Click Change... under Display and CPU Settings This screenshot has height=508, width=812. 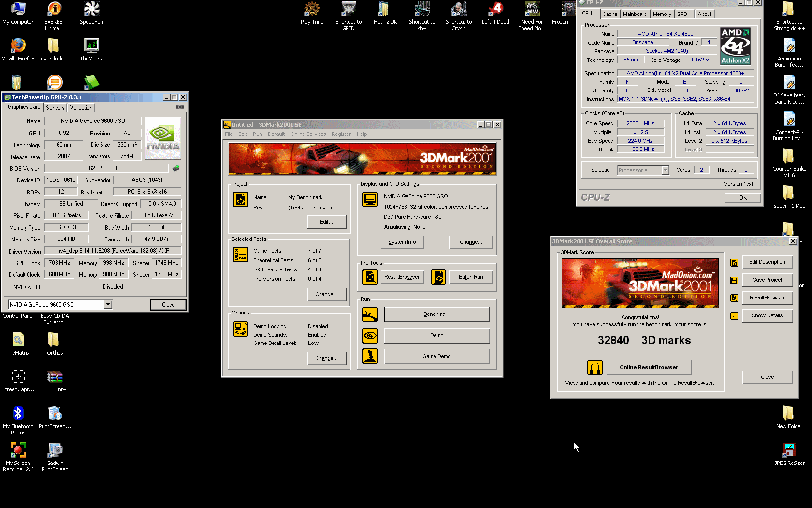(x=471, y=242)
